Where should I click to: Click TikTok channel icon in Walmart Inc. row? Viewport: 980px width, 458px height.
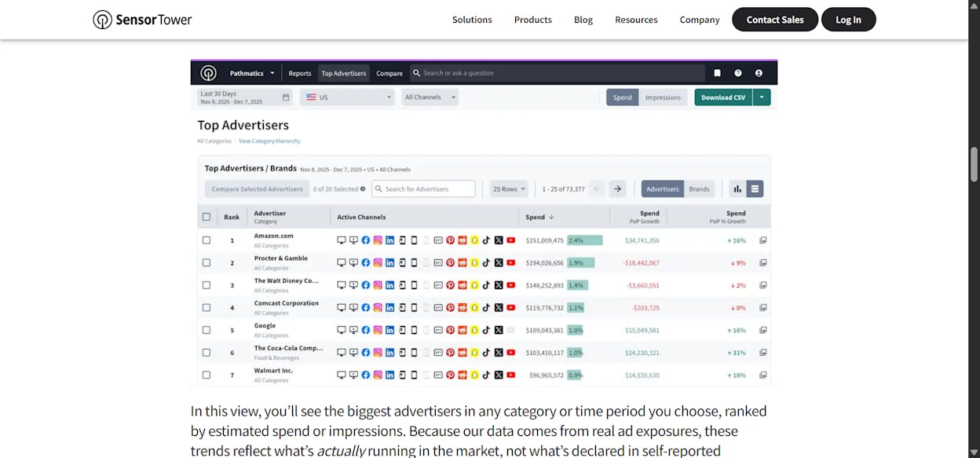pyautogui.click(x=486, y=375)
